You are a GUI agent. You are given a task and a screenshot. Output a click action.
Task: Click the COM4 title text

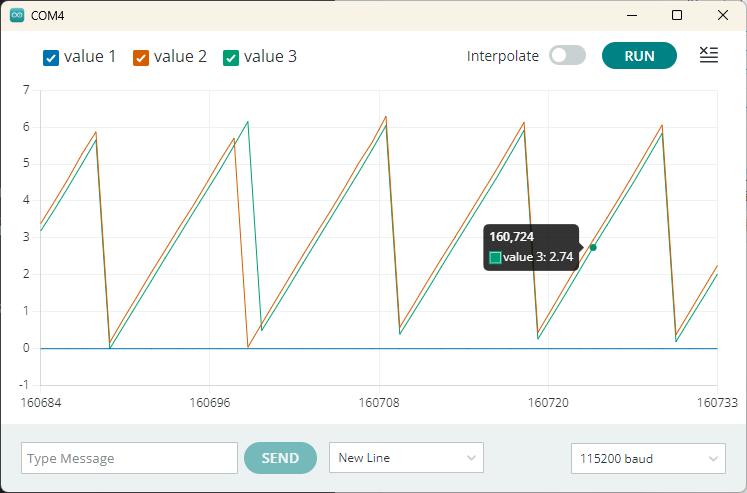coord(45,15)
